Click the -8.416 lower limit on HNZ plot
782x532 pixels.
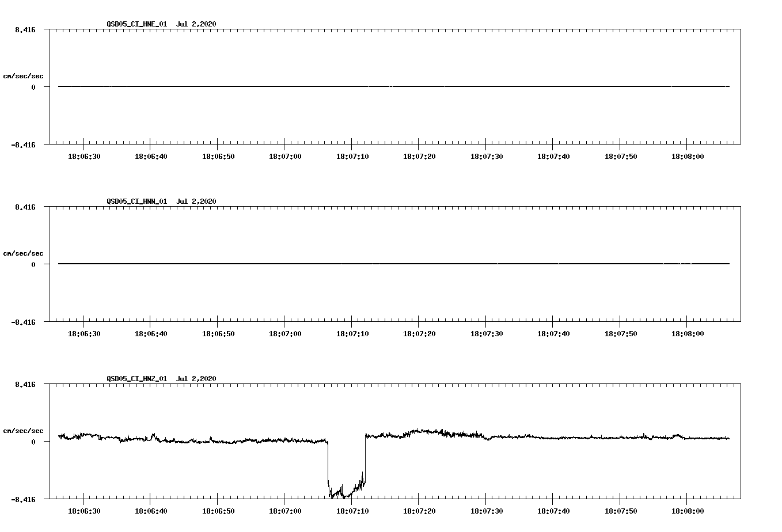(x=23, y=500)
